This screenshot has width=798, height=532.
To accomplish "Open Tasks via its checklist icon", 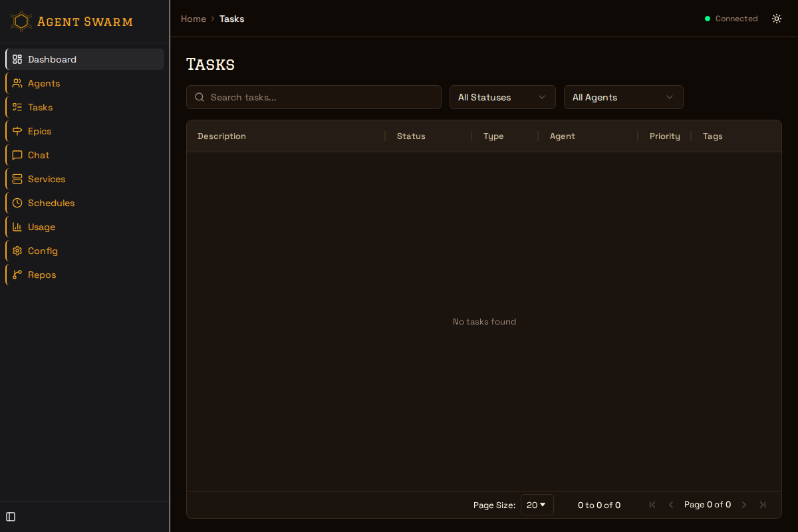I will (x=17, y=107).
